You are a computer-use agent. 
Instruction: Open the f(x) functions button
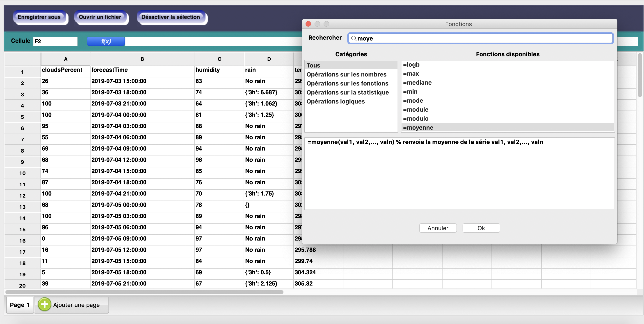click(x=106, y=41)
